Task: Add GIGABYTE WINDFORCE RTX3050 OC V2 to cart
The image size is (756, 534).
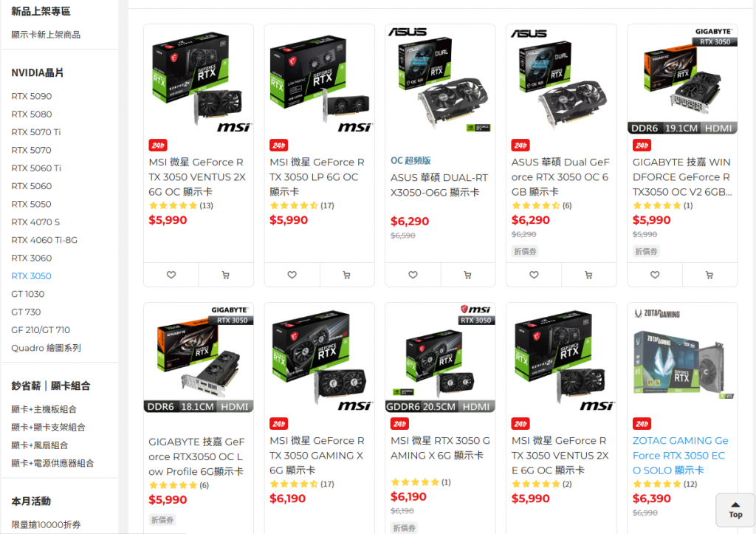Action: 709,275
